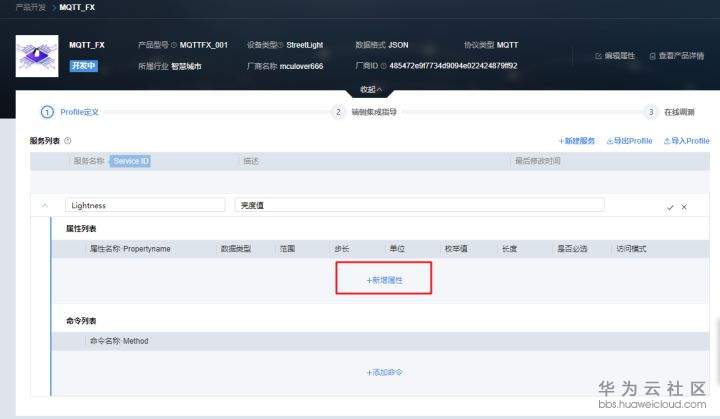Screen dimensions: 720x419
Task: Click 访问模式 column header
Action: (631, 249)
